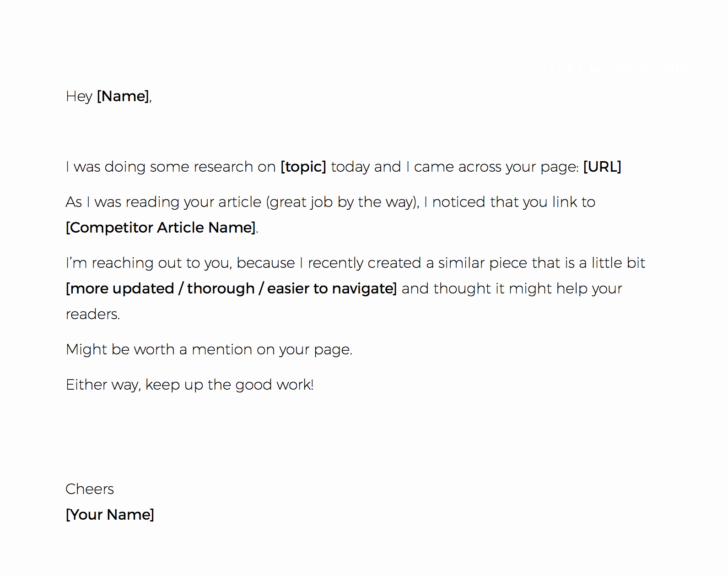This screenshot has width=728, height=576.
Task: Select the [topic] placeholder
Action: click(x=303, y=167)
